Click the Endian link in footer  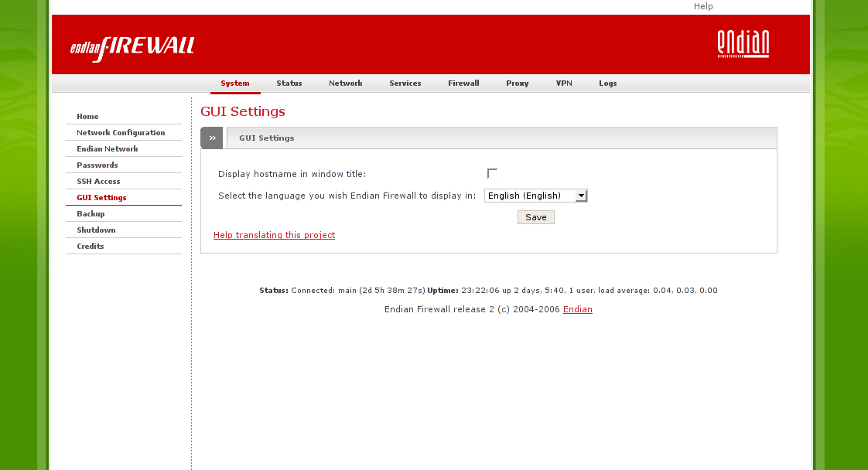coord(577,310)
